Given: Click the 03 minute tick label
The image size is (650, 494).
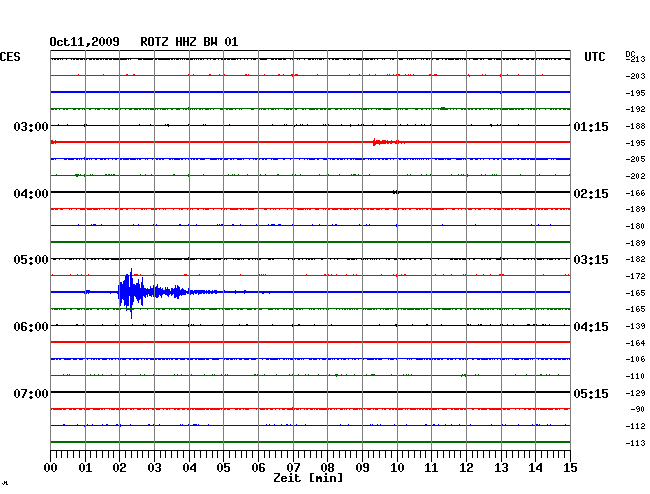Looking at the screenshot, I should [154, 468].
